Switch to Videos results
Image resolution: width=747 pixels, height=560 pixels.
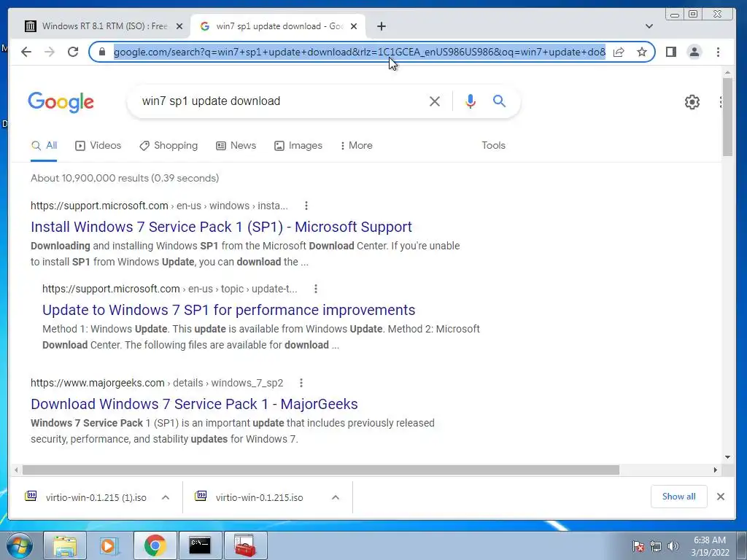(98, 145)
